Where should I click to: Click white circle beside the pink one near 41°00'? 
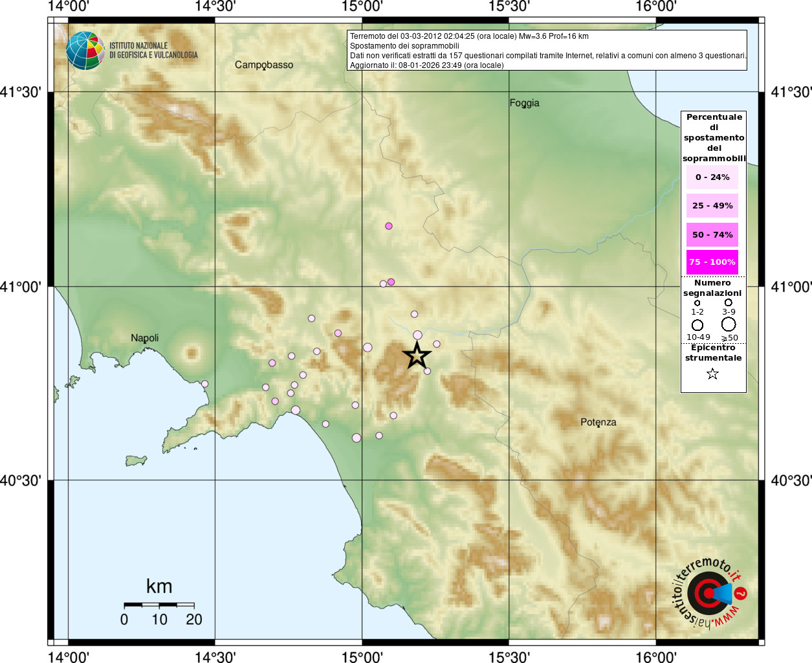tap(383, 284)
